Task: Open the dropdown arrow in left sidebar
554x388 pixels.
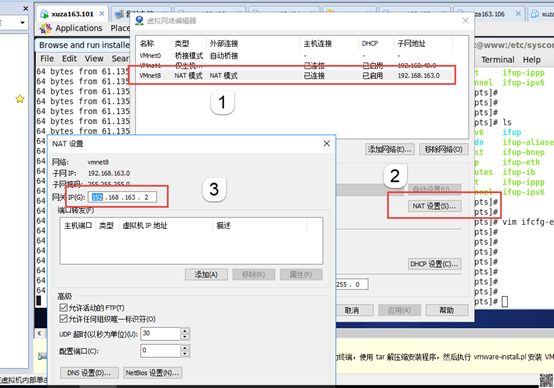Action: click(22, 23)
